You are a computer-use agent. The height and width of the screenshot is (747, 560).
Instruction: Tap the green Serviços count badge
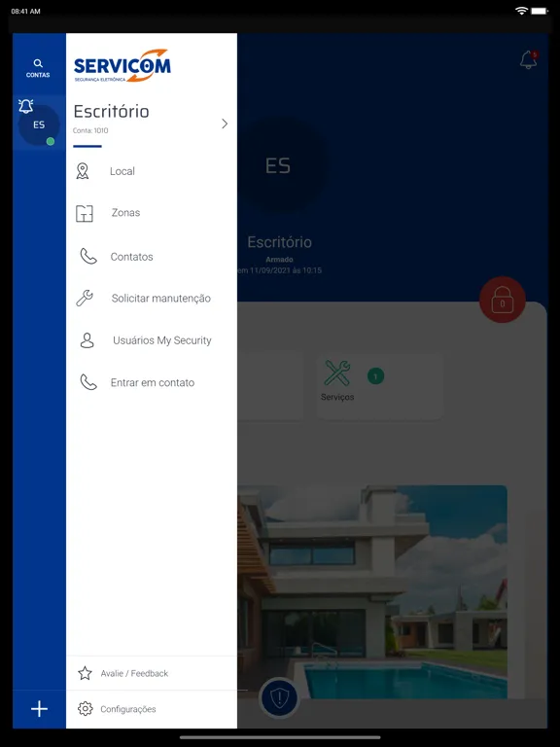point(375,376)
